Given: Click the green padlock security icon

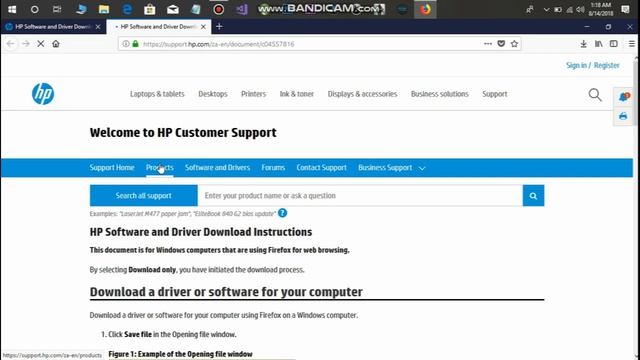Looking at the screenshot, I should point(136,44).
